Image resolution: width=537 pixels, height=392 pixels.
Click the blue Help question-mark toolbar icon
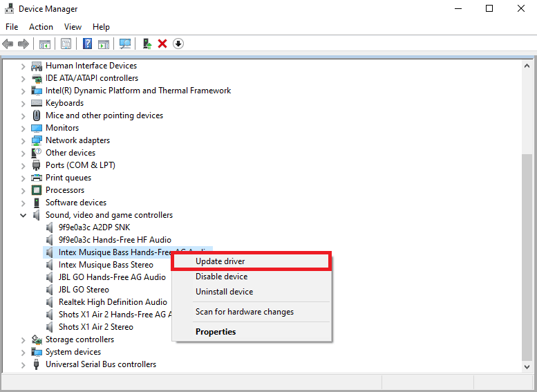click(x=87, y=44)
